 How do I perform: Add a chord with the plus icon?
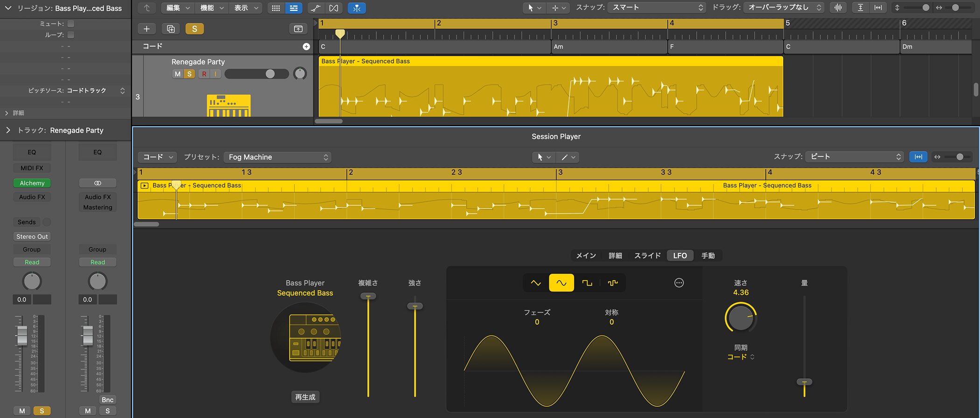pyautogui.click(x=306, y=46)
